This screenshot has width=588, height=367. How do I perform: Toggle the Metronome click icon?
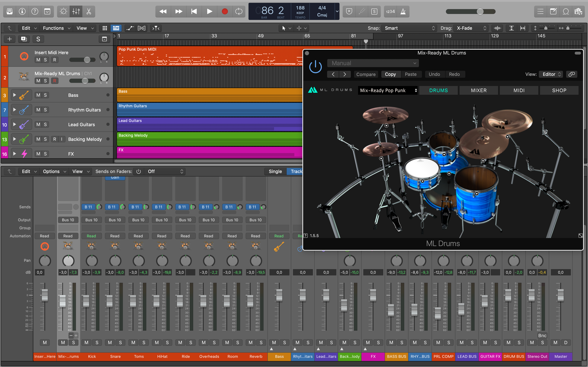[x=403, y=11]
